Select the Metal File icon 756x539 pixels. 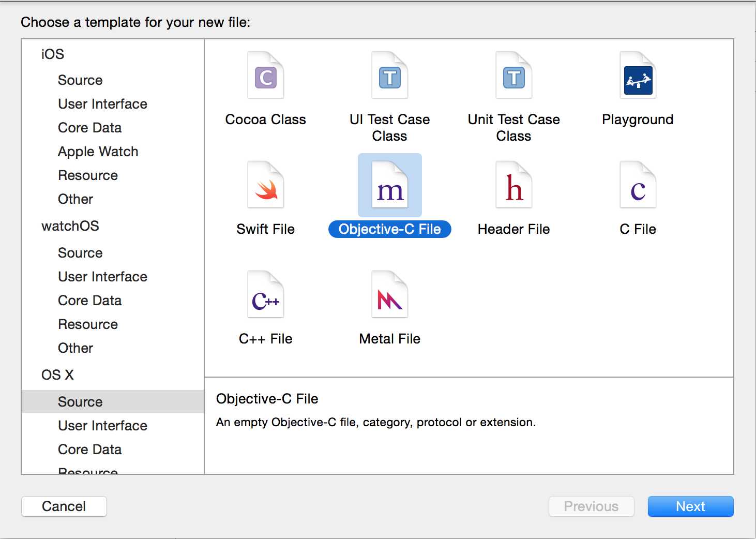390,294
